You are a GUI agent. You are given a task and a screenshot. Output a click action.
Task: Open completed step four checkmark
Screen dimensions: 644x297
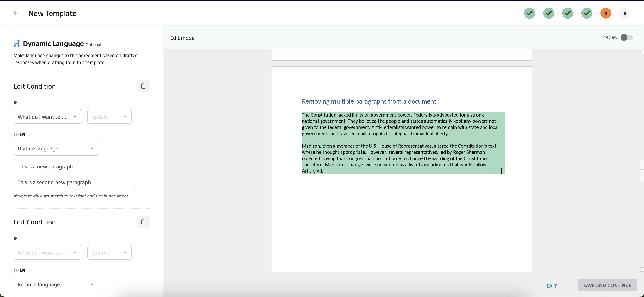tap(586, 13)
